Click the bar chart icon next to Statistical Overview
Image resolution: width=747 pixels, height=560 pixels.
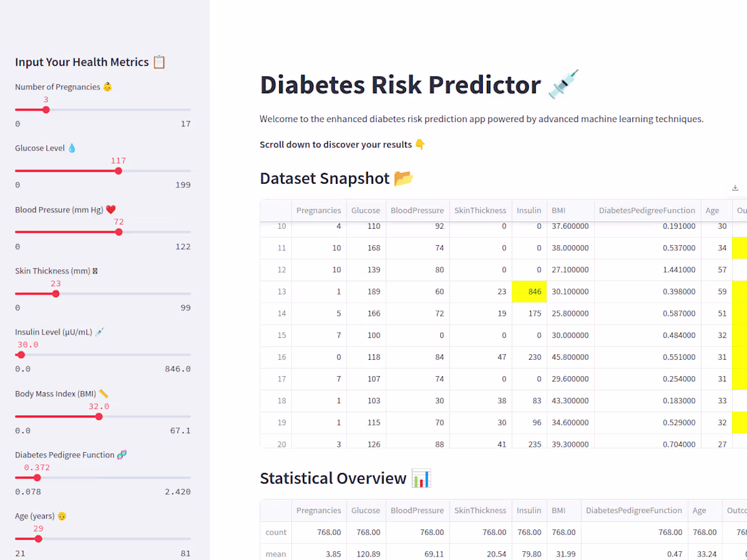tap(421, 478)
